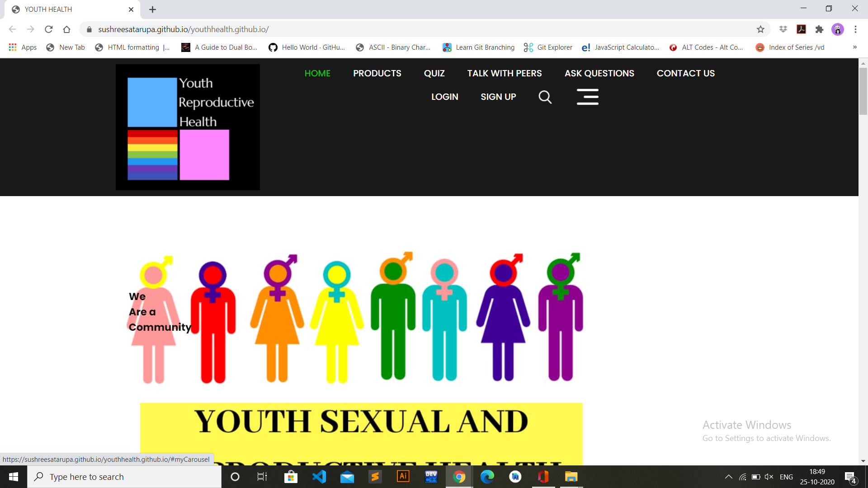This screenshot has width=868, height=488.
Task: Open the Chrome three-dot menu
Action: point(855,29)
